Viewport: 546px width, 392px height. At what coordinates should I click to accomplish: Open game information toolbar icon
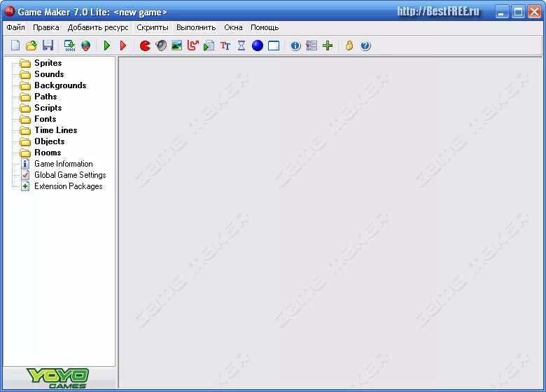tap(295, 45)
